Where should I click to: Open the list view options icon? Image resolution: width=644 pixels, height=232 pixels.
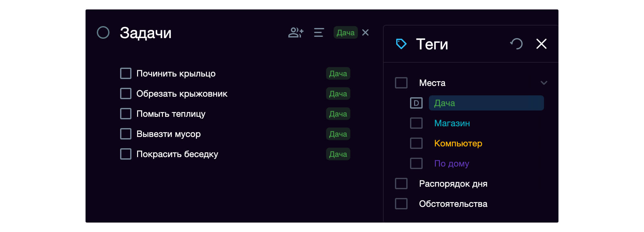pyautogui.click(x=319, y=32)
